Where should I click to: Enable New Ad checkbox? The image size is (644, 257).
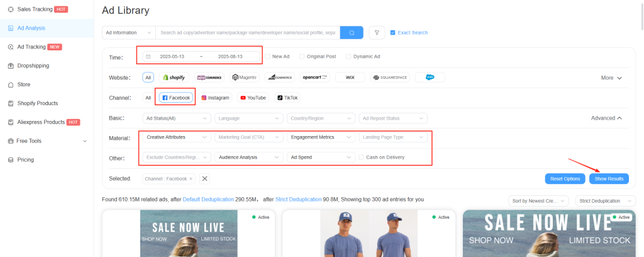pos(267,57)
